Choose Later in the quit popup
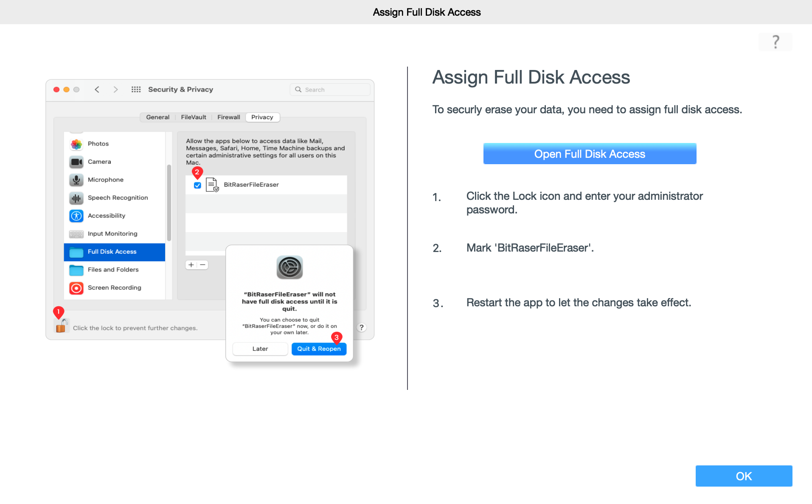Screen dimensions: 812x504 click(x=260, y=349)
